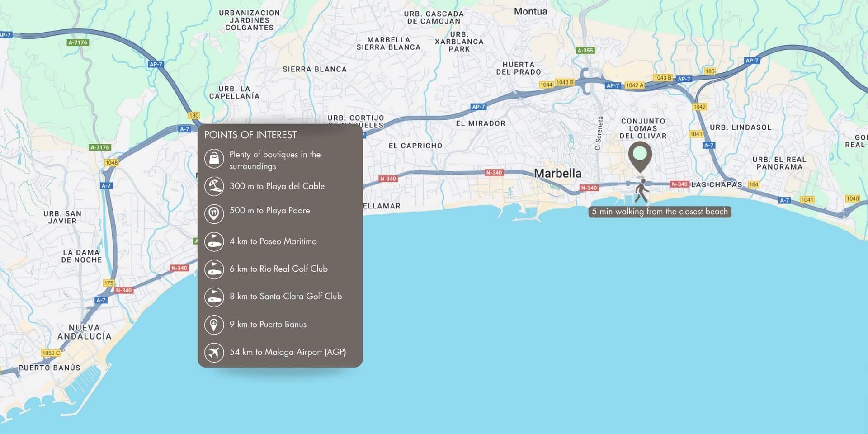
Task: Select the Rio Real Golf Club flag icon
Action: (x=215, y=269)
